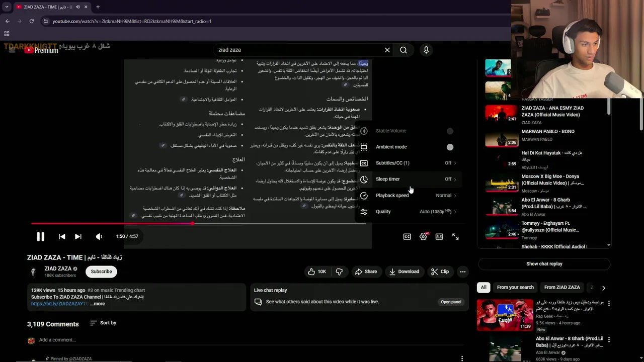Close the ZIAD ZAZA - TIME tab
The width and height of the screenshot is (644, 362).
pos(86,7)
